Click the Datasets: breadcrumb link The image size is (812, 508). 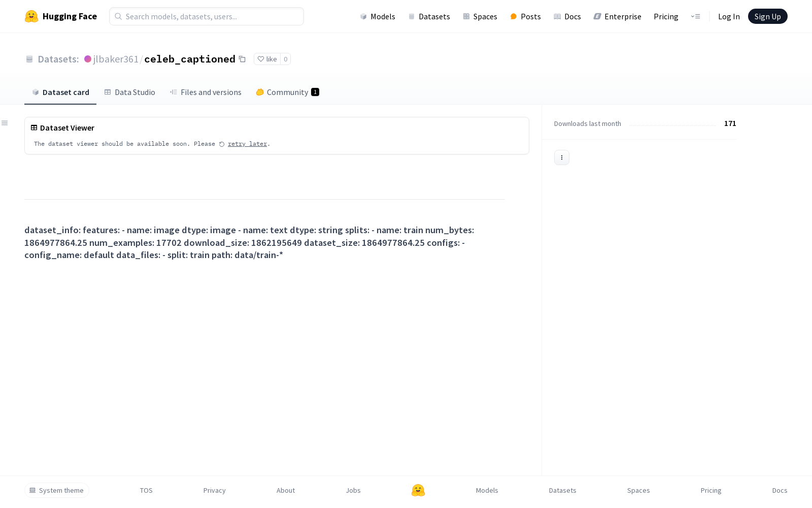[58, 59]
